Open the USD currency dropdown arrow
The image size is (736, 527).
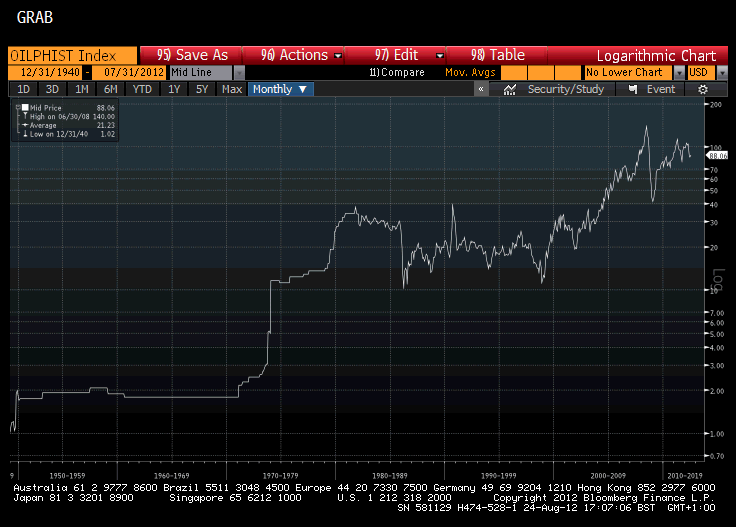(x=722, y=73)
